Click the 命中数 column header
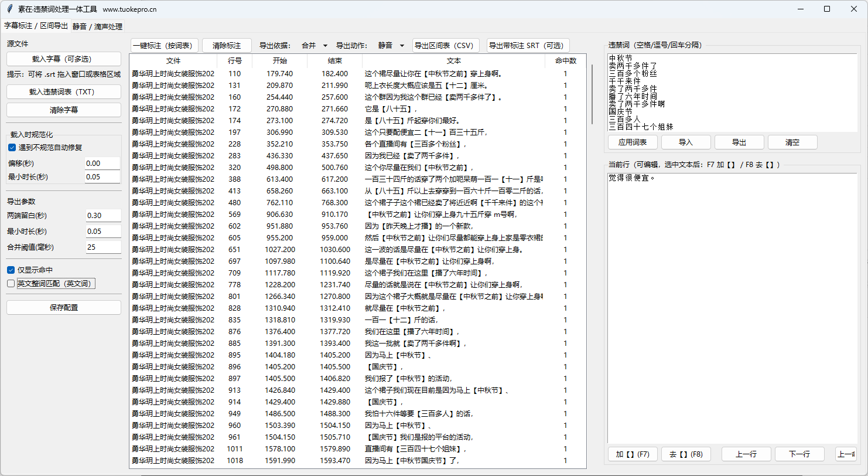The image size is (868, 476). tap(565, 60)
